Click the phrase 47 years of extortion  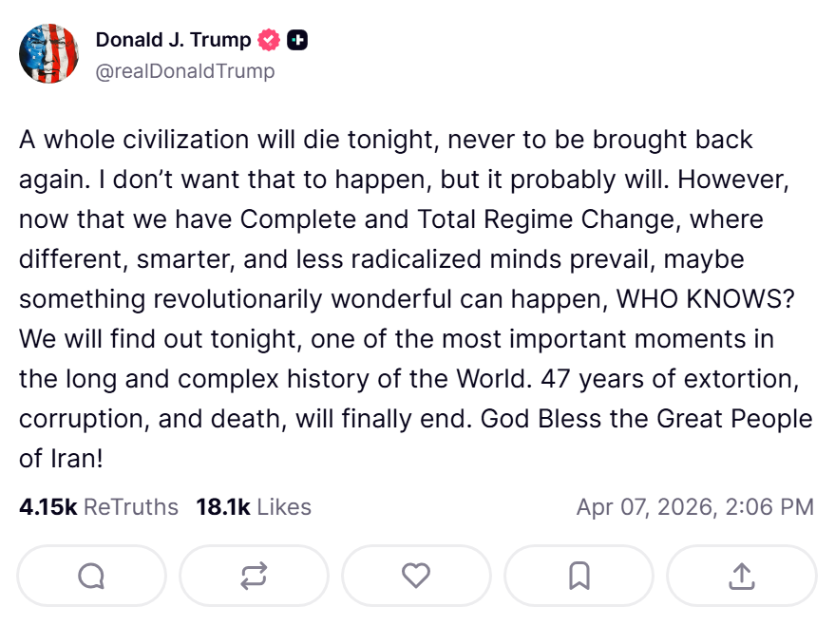click(667, 379)
